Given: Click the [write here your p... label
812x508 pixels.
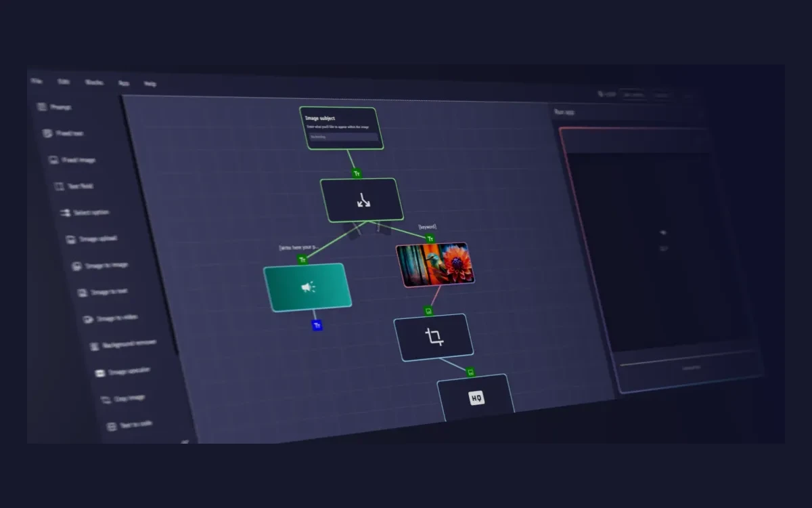Looking at the screenshot, I should tap(300, 247).
